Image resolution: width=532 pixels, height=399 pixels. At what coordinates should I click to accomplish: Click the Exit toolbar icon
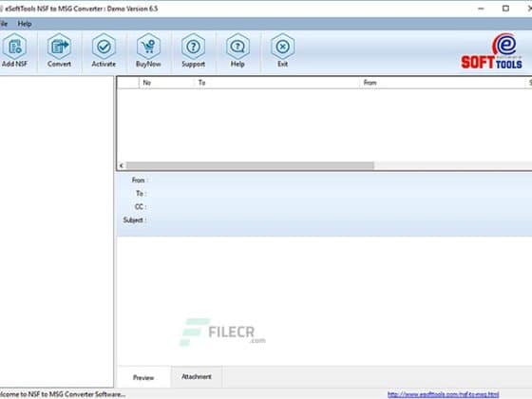click(x=282, y=51)
